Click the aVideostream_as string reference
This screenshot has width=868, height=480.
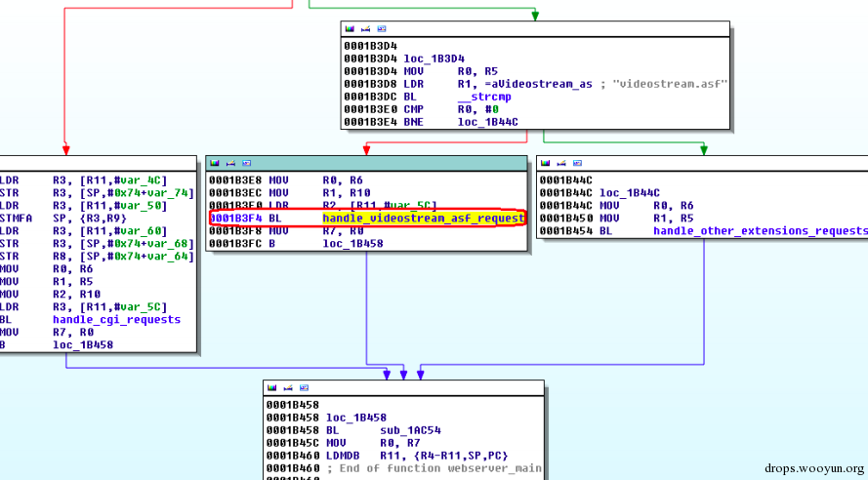524,84
